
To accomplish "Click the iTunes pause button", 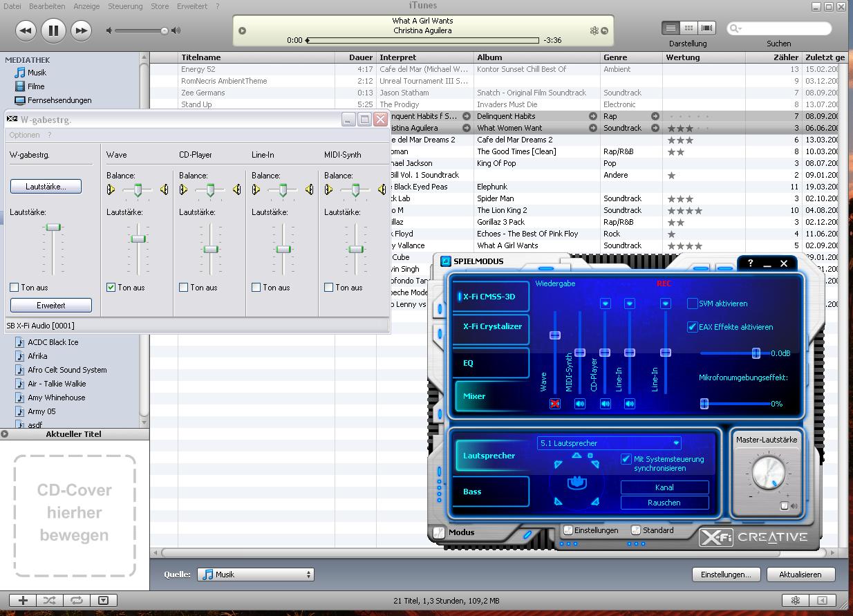I will [53, 30].
